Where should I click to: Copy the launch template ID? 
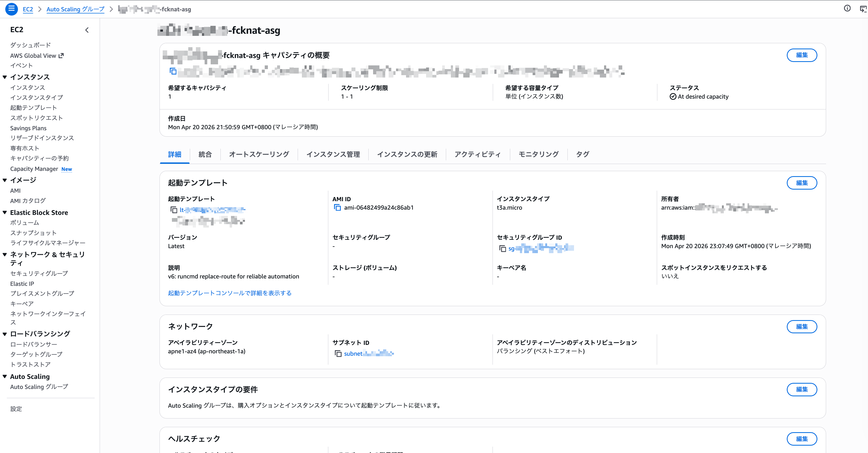coord(174,210)
